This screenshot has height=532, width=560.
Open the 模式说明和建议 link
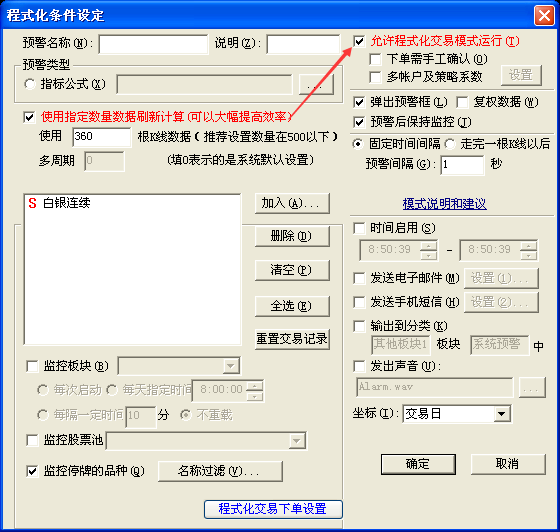click(444, 204)
